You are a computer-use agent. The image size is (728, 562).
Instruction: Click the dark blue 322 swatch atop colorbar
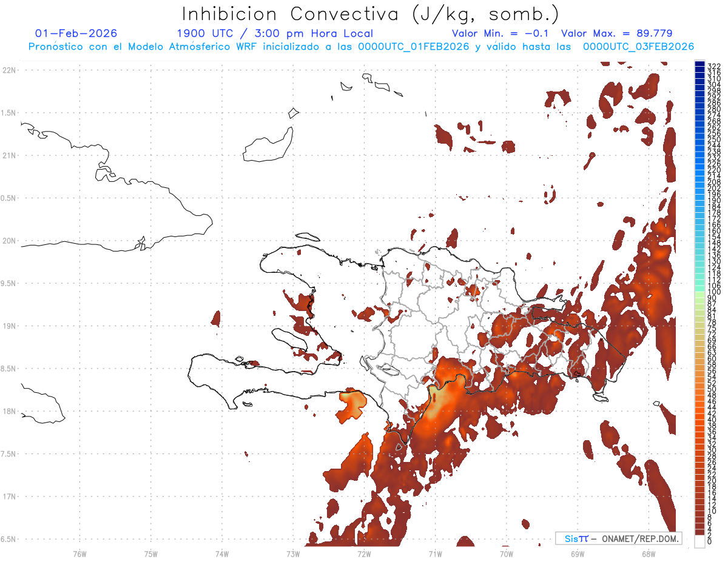point(699,64)
